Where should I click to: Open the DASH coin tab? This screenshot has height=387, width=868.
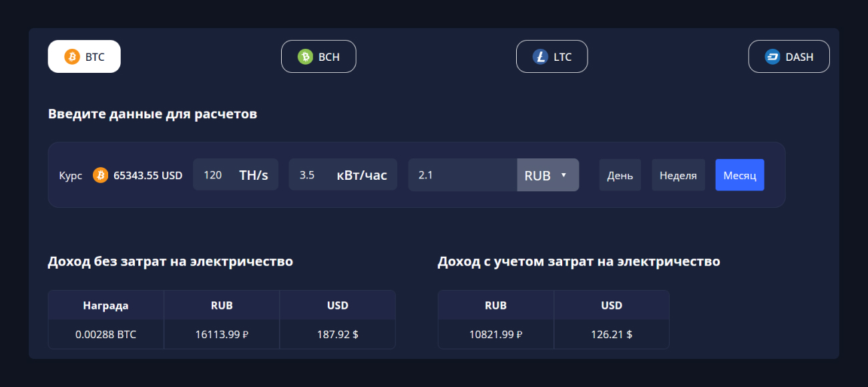click(789, 57)
